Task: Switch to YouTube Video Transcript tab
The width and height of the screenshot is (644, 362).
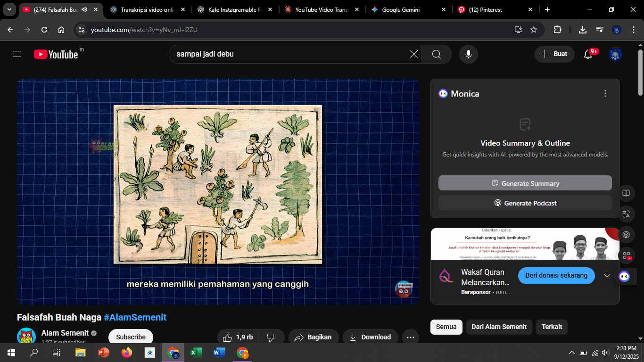Action: pyautogui.click(x=322, y=9)
